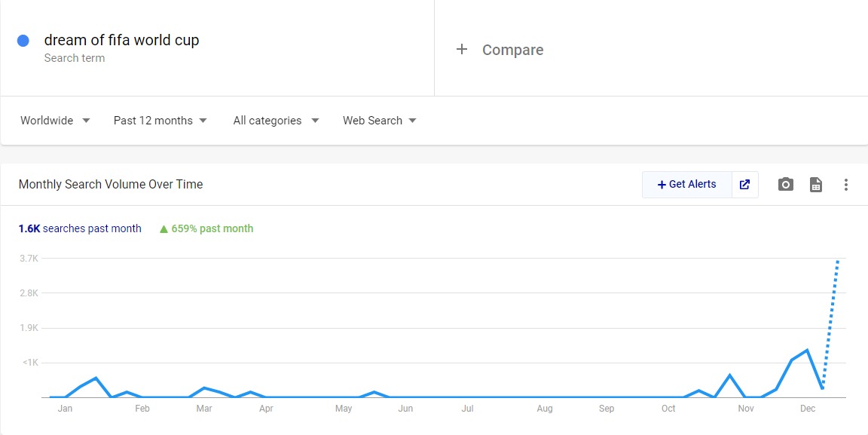Click 'Monthly Search Volume Over Time' title
This screenshot has width=868, height=435.
point(111,185)
